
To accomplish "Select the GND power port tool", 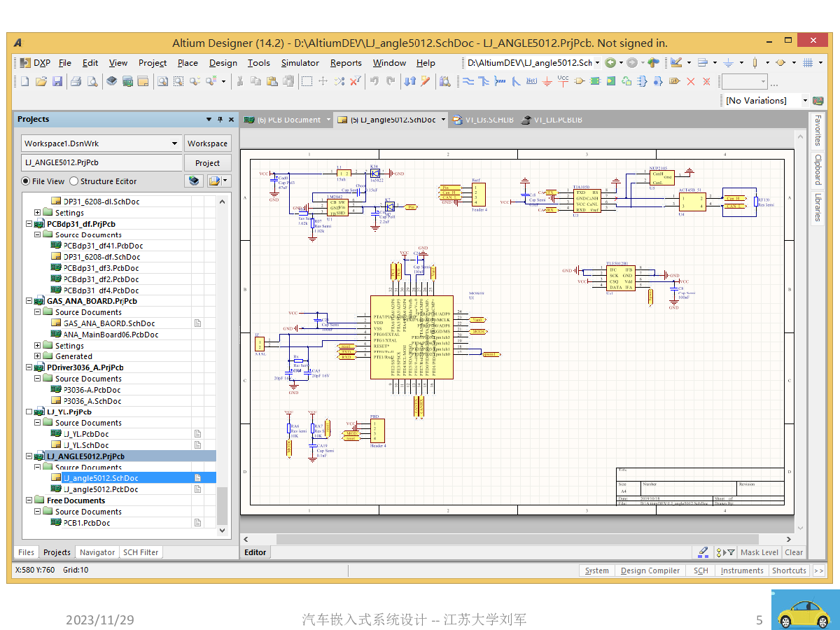I will tap(547, 81).
